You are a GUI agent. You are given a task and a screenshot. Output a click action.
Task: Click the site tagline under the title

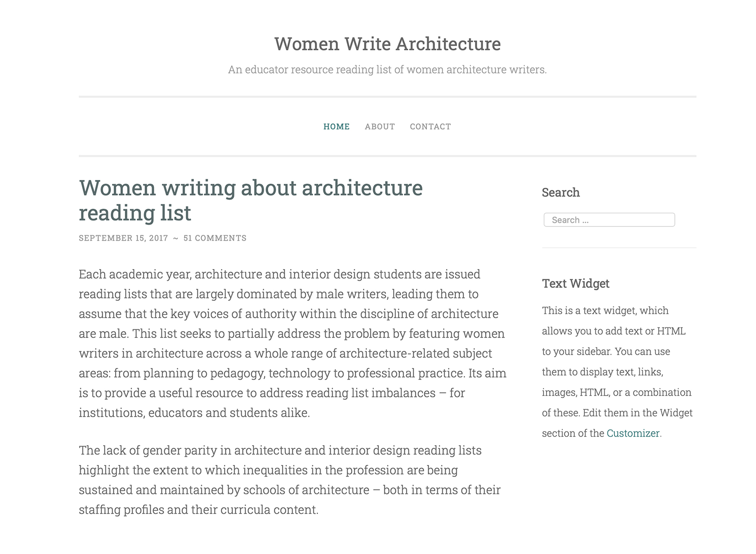click(x=387, y=70)
